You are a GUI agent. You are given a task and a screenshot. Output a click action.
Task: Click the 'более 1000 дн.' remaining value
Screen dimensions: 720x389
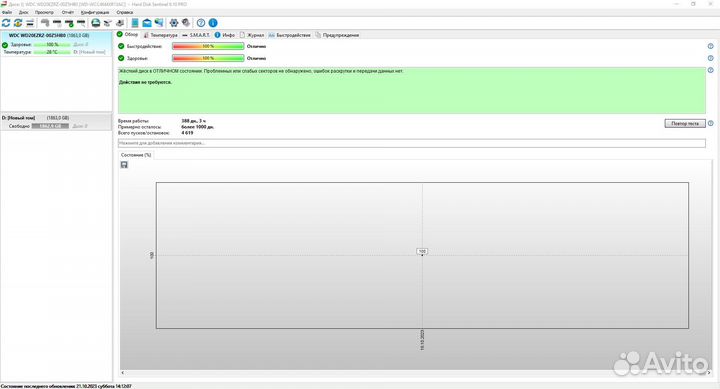(x=197, y=127)
